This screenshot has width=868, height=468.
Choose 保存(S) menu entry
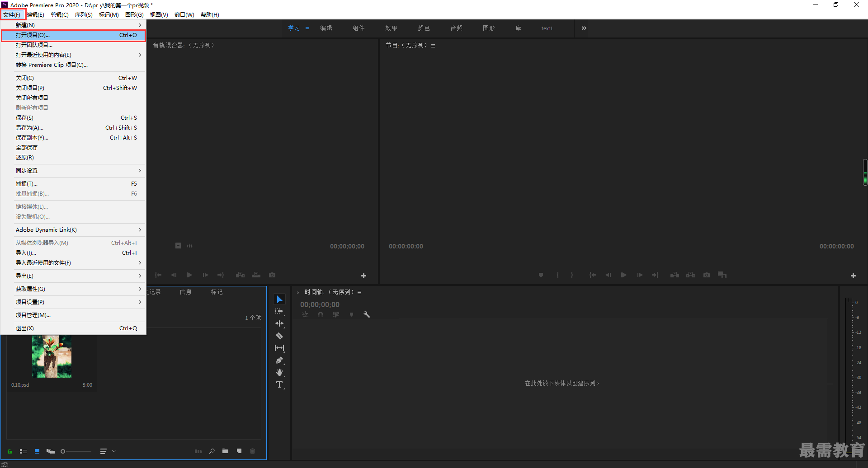[x=74, y=117]
